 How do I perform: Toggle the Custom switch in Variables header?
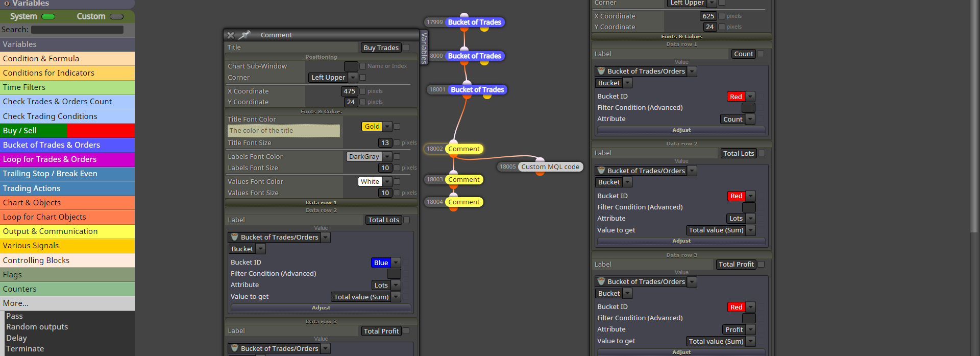tap(117, 16)
